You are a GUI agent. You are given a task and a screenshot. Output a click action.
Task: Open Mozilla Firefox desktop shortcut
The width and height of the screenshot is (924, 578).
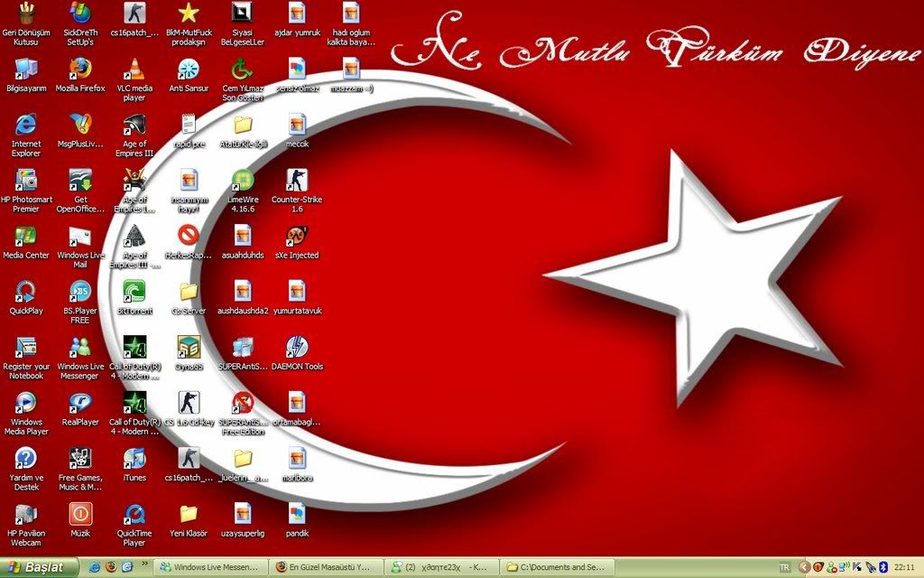pos(80,70)
